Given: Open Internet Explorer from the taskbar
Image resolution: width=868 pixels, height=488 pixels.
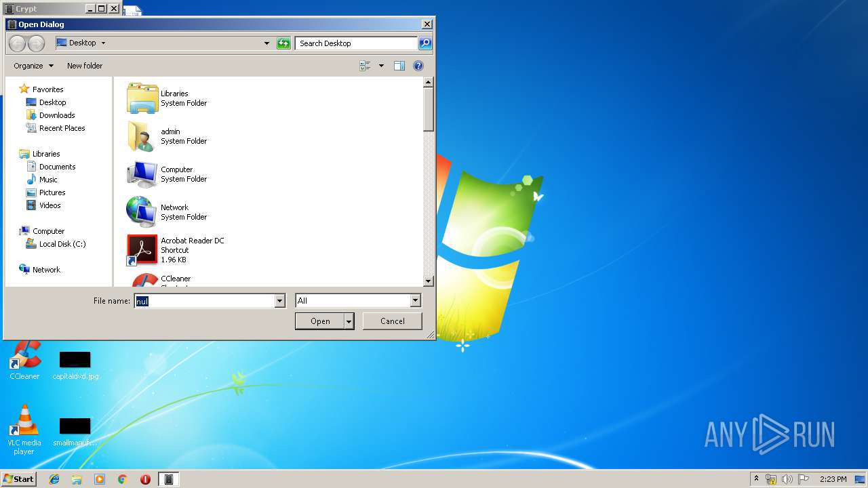Looking at the screenshot, I should [54, 479].
